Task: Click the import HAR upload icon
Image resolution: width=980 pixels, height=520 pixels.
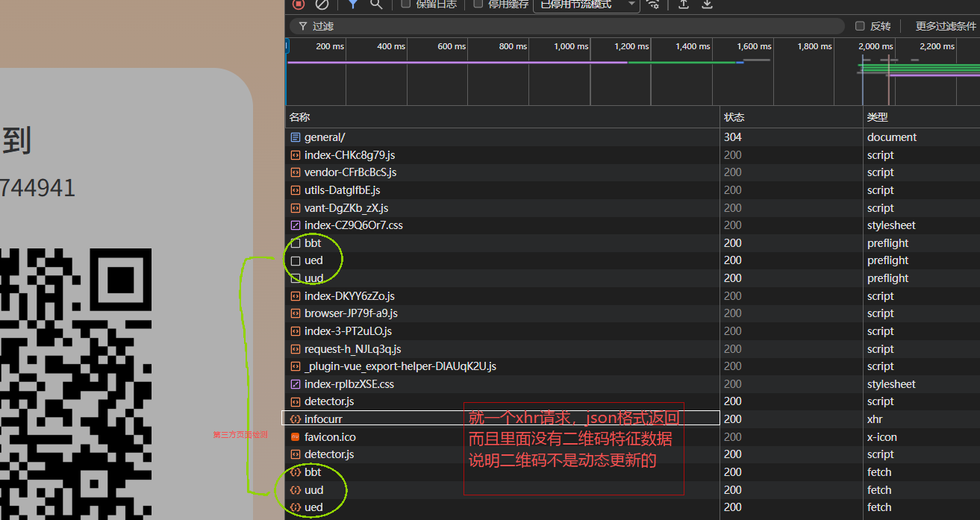Action: click(683, 4)
